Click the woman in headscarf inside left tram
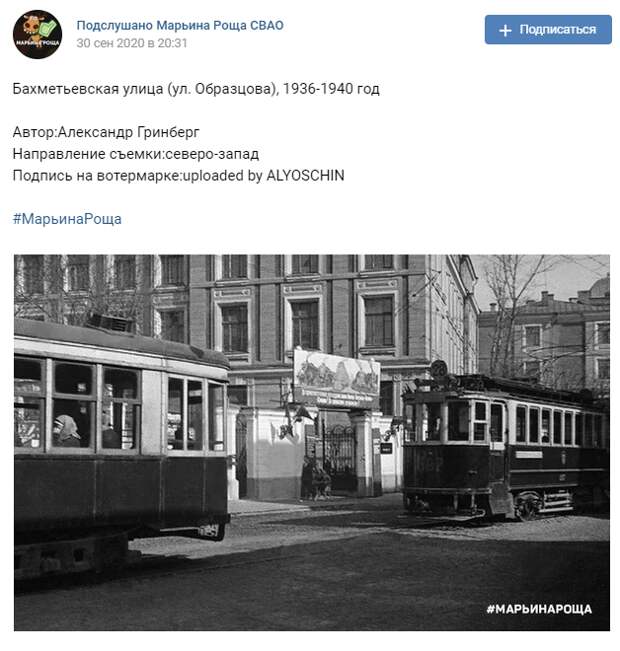This screenshot has width=620, height=651. (x=66, y=431)
